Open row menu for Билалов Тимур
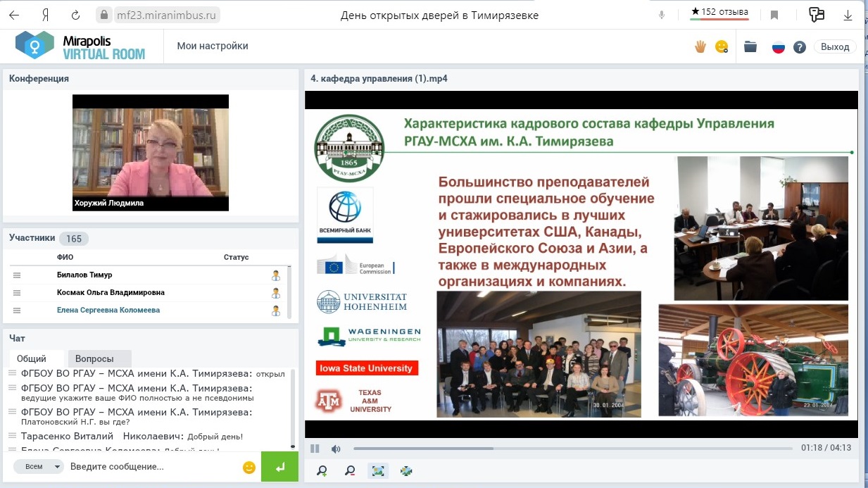This screenshot has width=868, height=488. (17, 275)
